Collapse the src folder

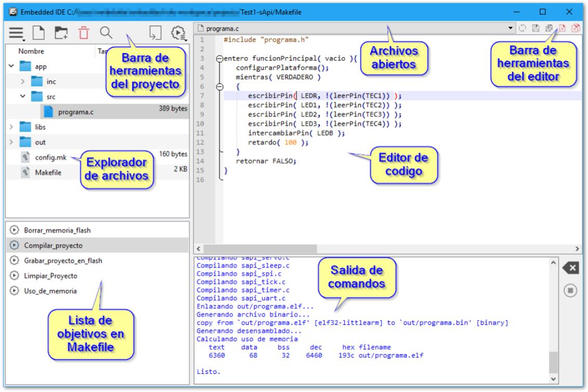coord(23,97)
